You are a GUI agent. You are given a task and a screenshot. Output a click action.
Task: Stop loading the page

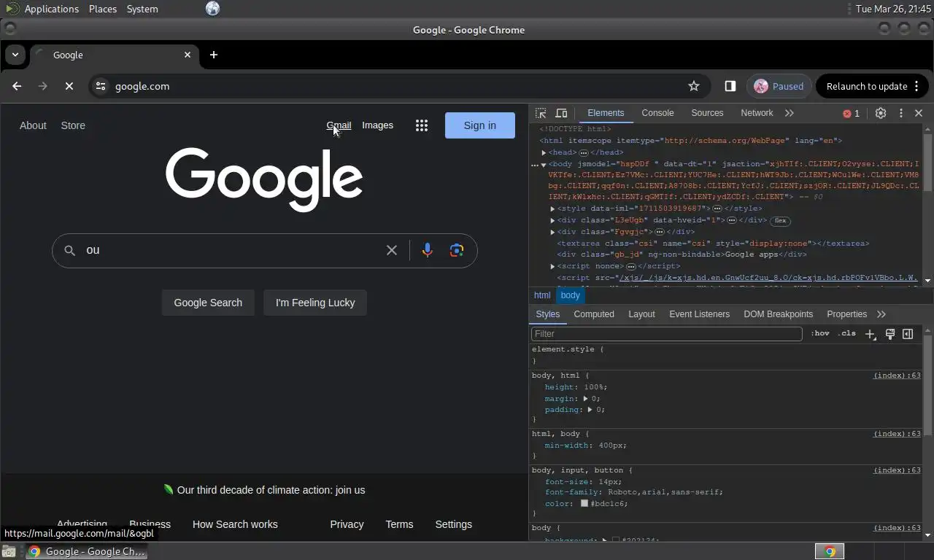[69, 86]
